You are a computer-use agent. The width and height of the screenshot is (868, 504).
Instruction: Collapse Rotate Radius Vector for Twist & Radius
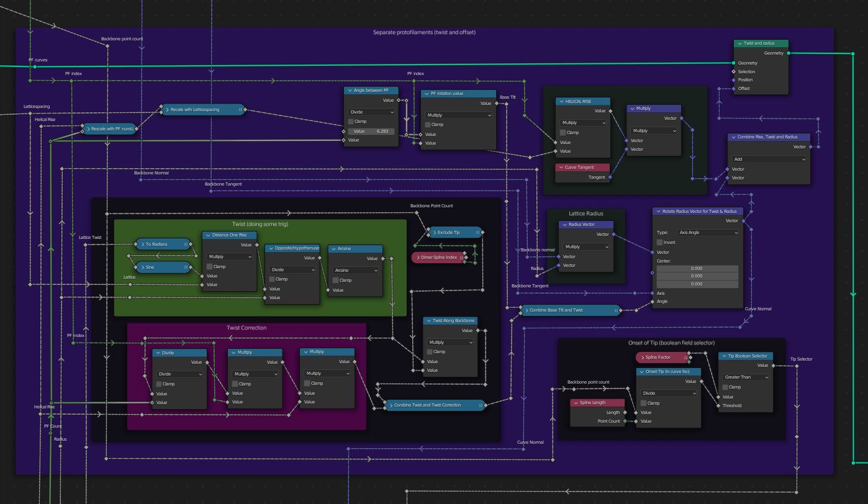(x=658, y=212)
